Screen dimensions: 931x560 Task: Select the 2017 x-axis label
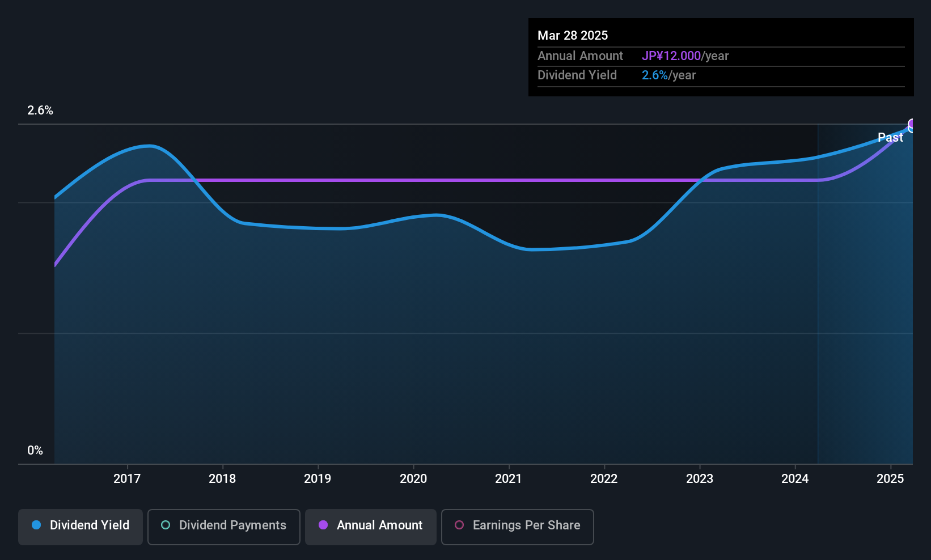pyautogui.click(x=127, y=478)
